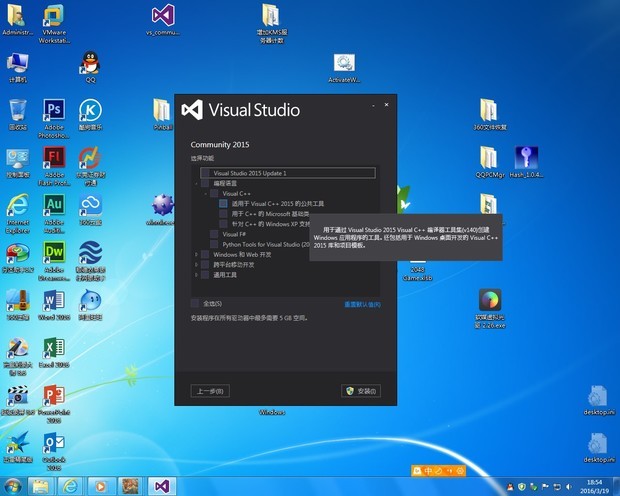620x496 pixels.
Task: Click the 安装 install button
Action: point(361,391)
